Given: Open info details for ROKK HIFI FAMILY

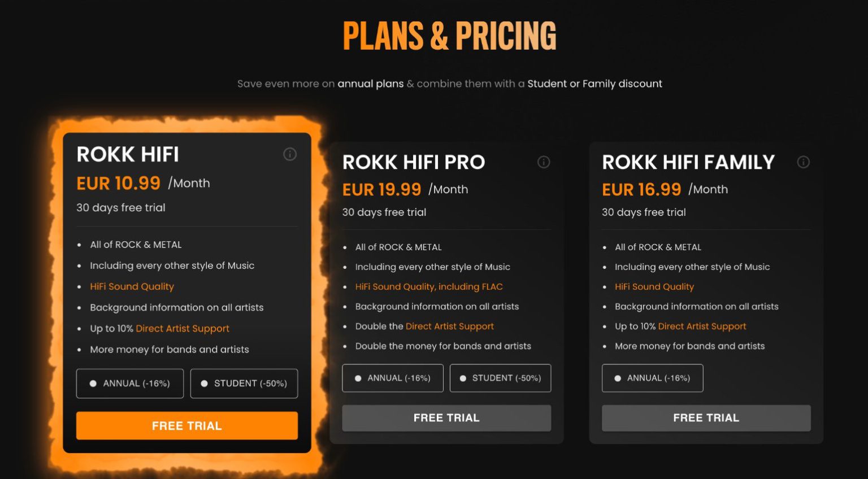Looking at the screenshot, I should [804, 162].
